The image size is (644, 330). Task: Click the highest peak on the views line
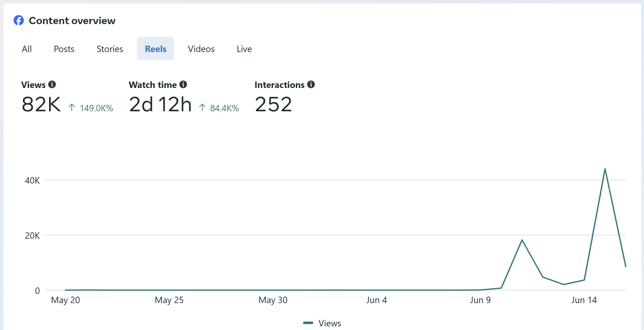pyautogui.click(x=605, y=169)
